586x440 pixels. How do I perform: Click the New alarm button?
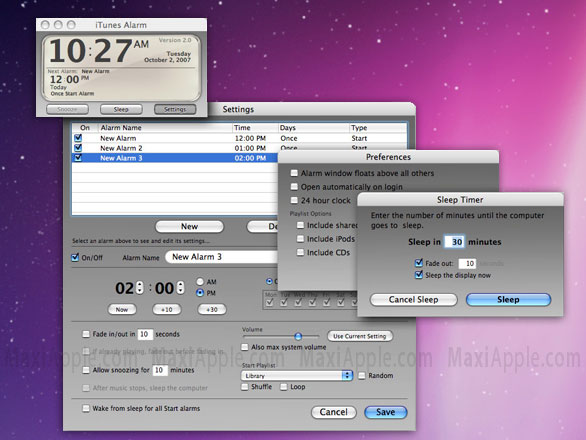[x=189, y=227]
